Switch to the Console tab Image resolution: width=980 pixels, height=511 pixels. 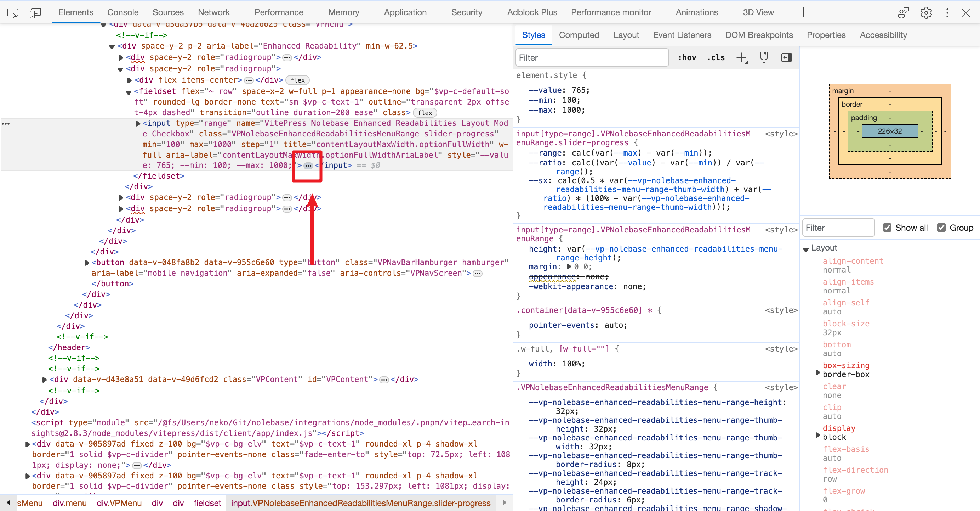[122, 12]
